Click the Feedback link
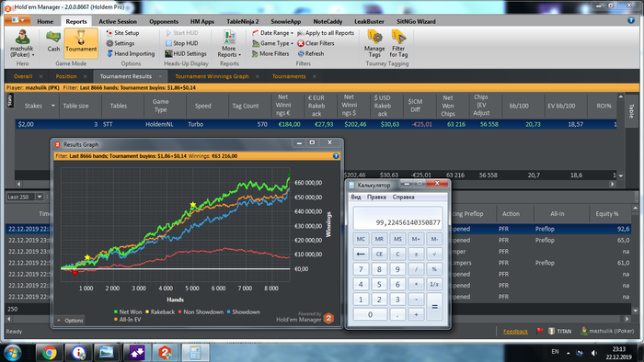 click(x=515, y=332)
